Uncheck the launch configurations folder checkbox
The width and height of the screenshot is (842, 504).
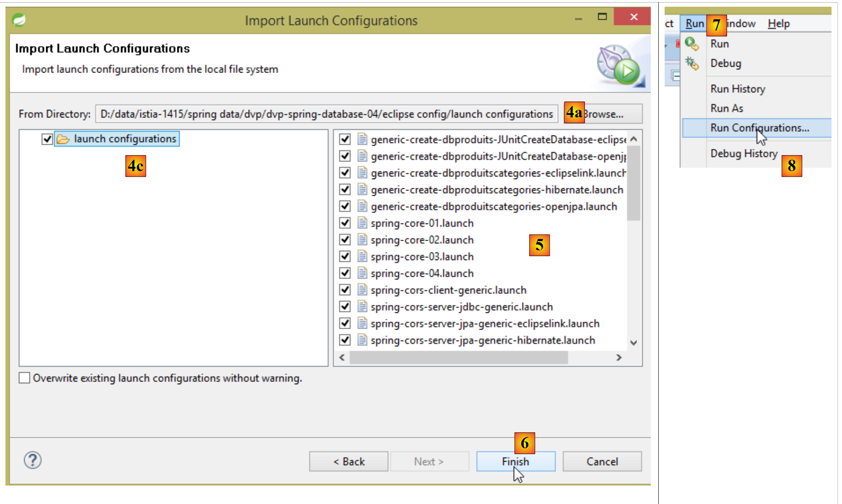[x=47, y=139]
